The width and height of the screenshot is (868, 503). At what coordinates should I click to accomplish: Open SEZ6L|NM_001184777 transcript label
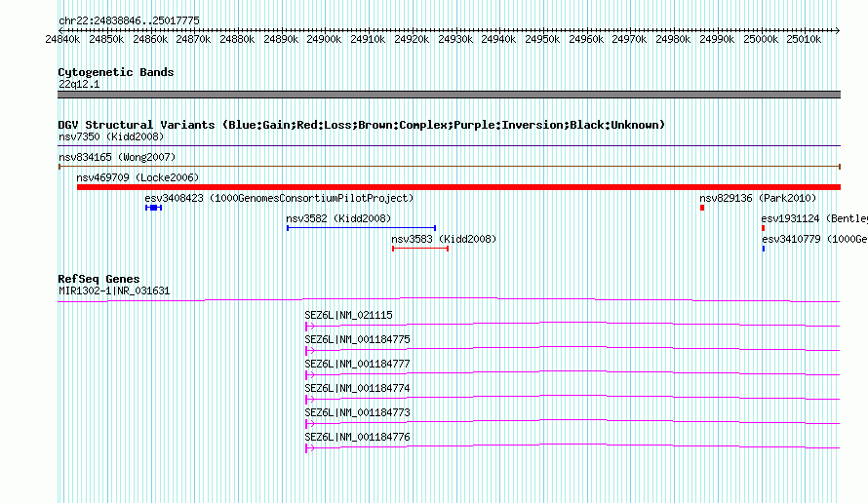pyautogui.click(x=357, y=364)
